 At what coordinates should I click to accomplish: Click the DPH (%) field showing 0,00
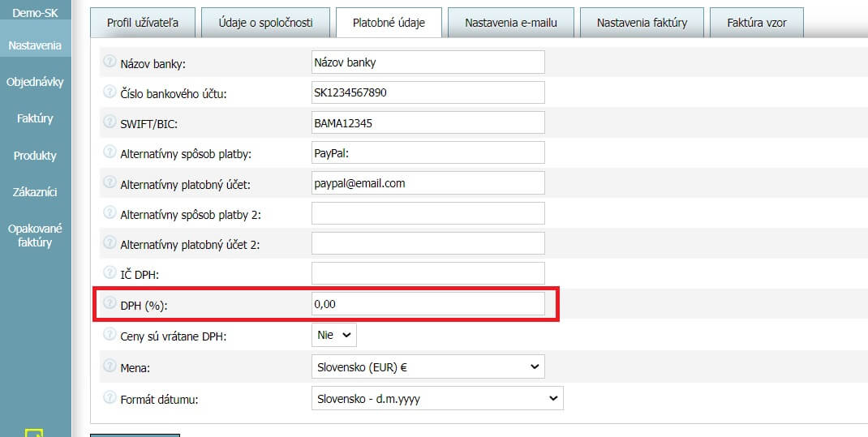(x=428, y=304)
